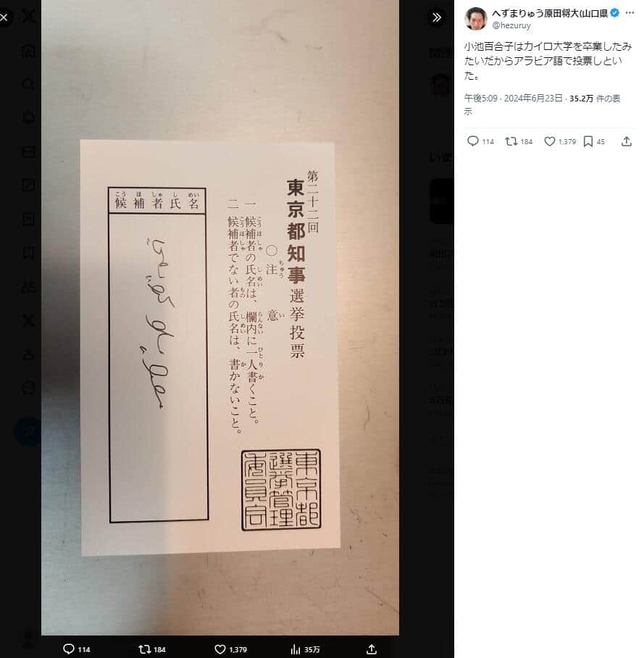
Task: Open the ballot photo
Action: (x=219, y=317)
